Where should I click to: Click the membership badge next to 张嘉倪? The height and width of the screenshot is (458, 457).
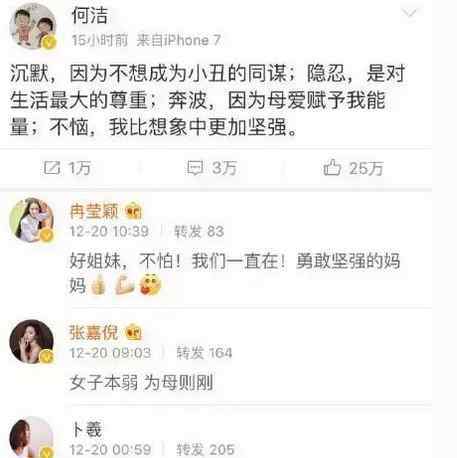click(x=134, y=332)
